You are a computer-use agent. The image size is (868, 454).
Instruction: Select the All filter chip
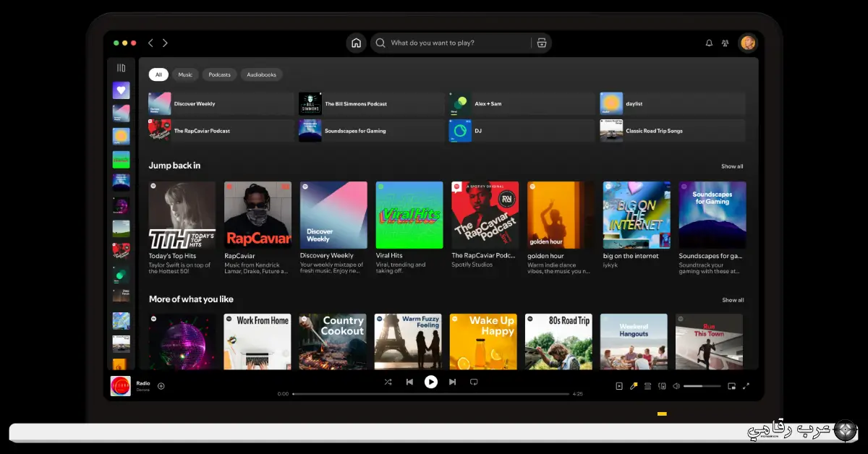(158, 74)
